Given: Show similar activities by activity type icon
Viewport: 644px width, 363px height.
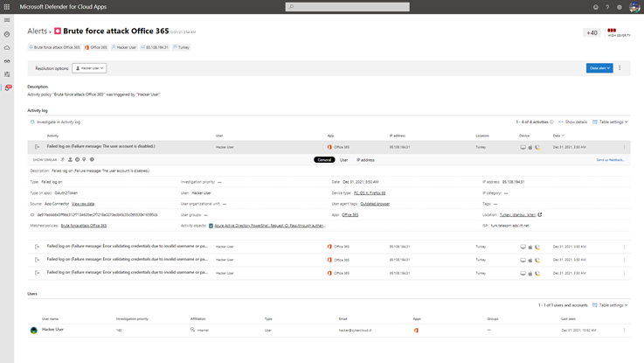Looking at the screenshot, I should coord(63,159).
